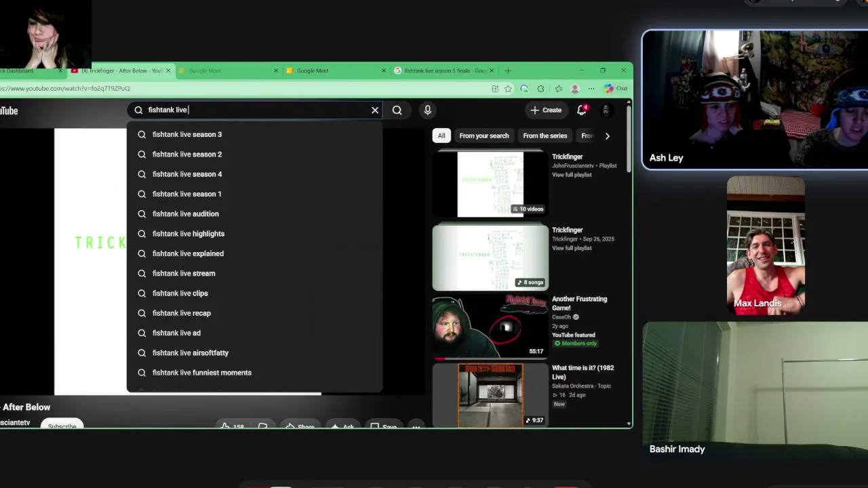Open Sakata Orchestra - Topic channel link

[x=581, y=386]
